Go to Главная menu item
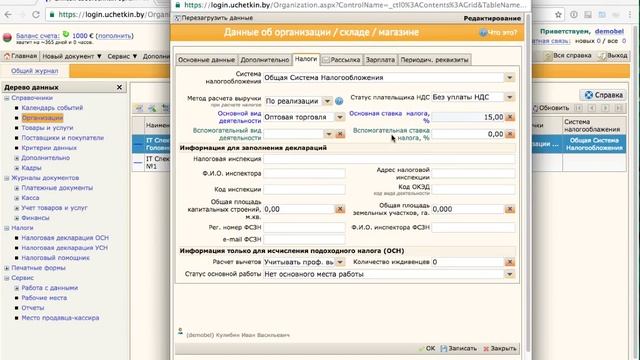The height and width of the screenshot is (360, 640). 20,56
